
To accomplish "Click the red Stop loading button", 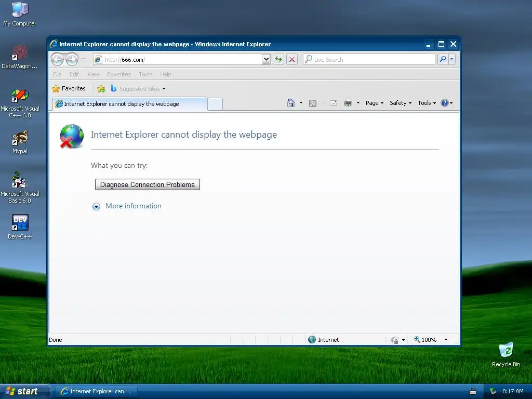I will pos(292,59).
